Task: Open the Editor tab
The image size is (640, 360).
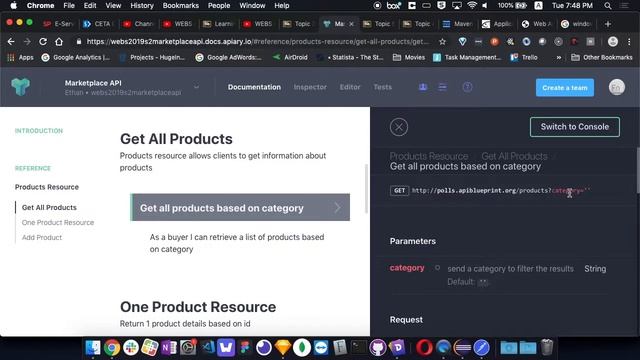Action: click(350, 87)
